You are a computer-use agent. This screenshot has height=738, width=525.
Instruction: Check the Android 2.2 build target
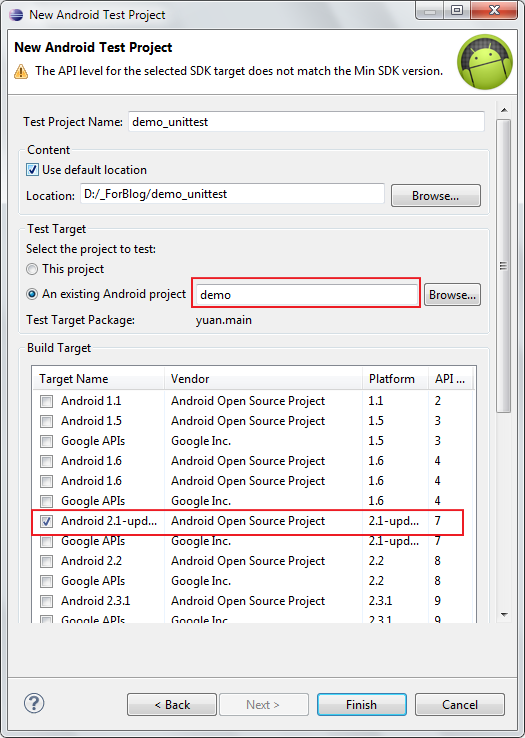(46, 562)
